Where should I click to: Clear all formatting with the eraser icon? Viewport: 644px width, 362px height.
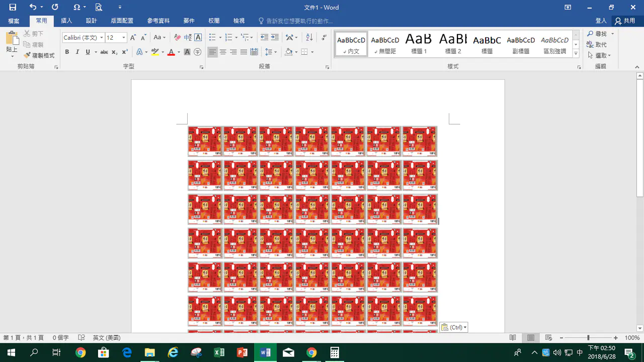click(177, 38)
